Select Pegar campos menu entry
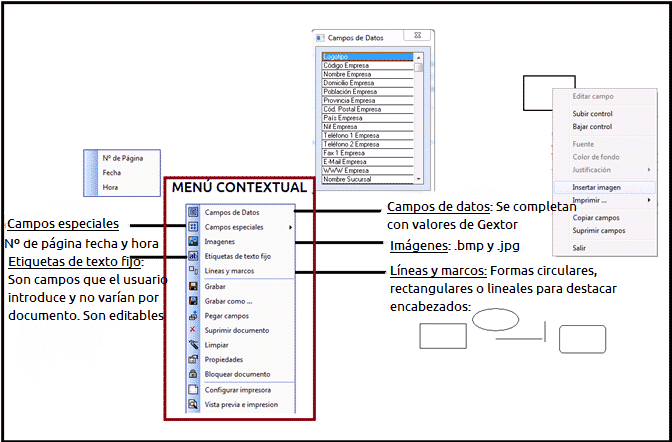This screenshot has width=672, height=442. pos(241,316)
